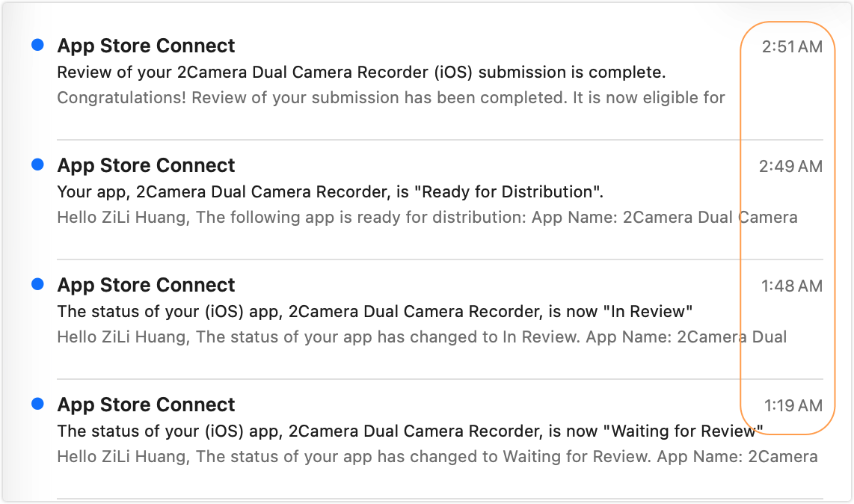The image size is (854, 504).
Task: Open the "submission is complete" review email
Action: (361, 73)
